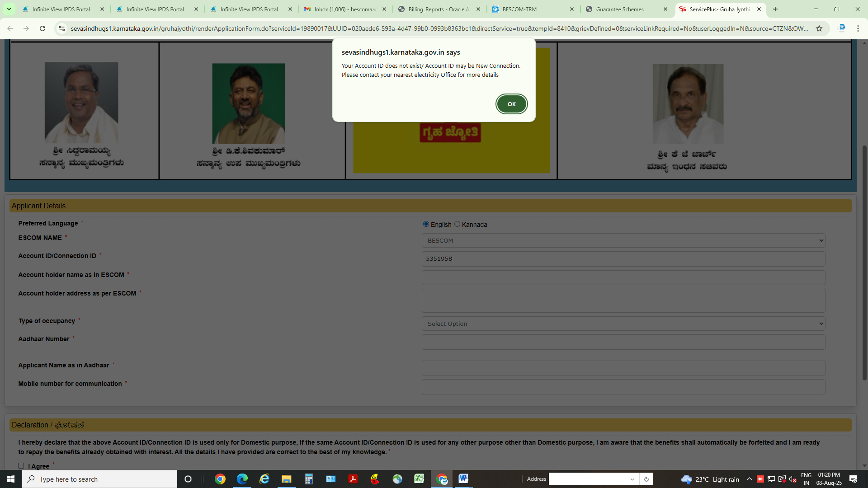Screen dimensions: 868x488
Task: Open File Explorer from the taskbar
Action: click(286, 479)
